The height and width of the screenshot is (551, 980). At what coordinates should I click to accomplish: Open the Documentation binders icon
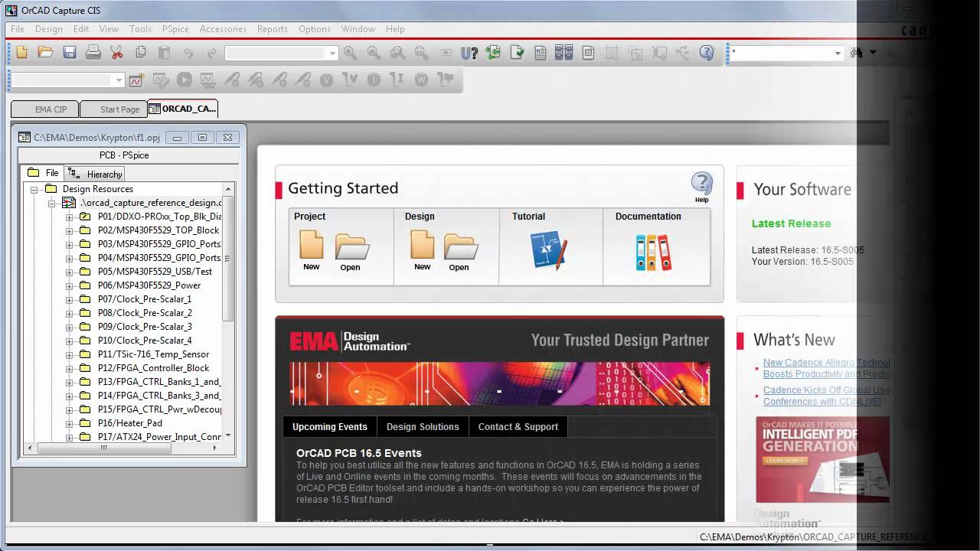653,253
